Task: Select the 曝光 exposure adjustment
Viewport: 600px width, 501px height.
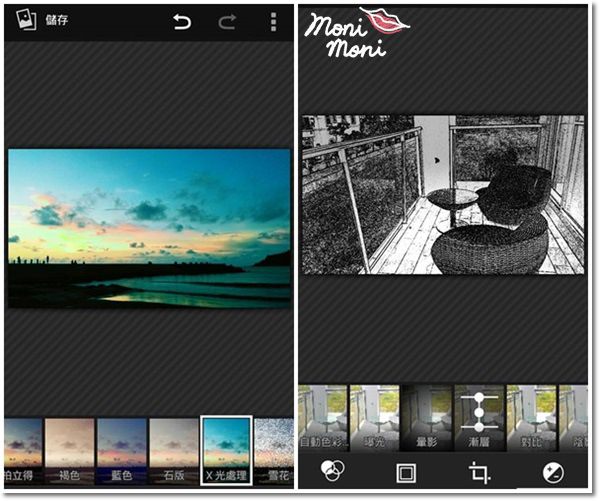Action: [x=374, y=417]
